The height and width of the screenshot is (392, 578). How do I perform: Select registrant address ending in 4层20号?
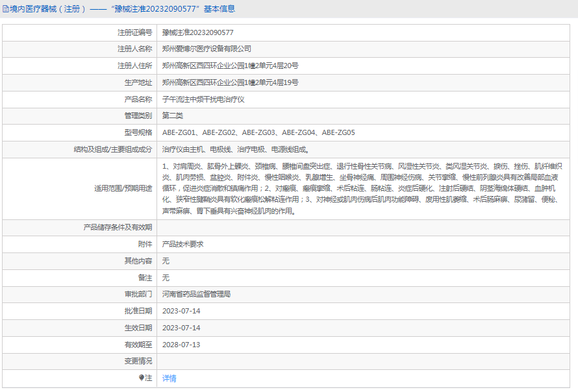[x=231, y=66]
